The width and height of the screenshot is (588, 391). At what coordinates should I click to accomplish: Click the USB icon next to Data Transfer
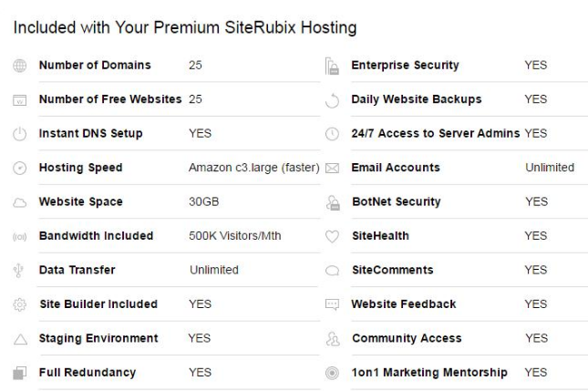pyautogui.click(x=18, y=271)
